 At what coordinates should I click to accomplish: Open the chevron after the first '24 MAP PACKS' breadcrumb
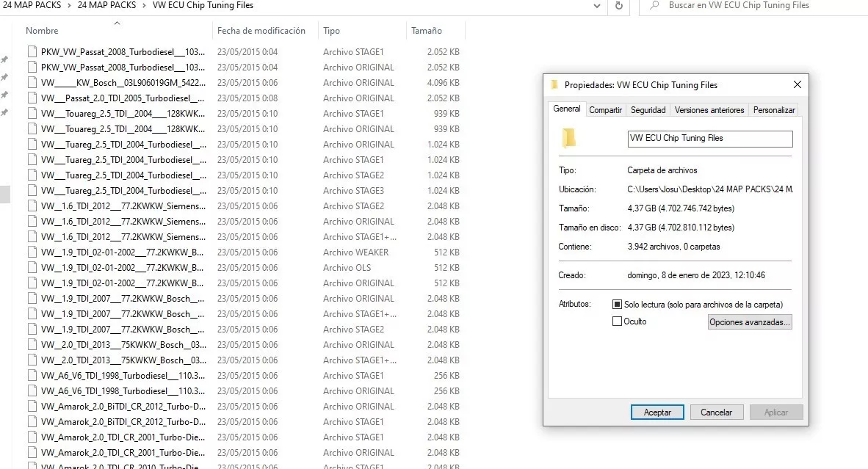[x=70, y=6]
